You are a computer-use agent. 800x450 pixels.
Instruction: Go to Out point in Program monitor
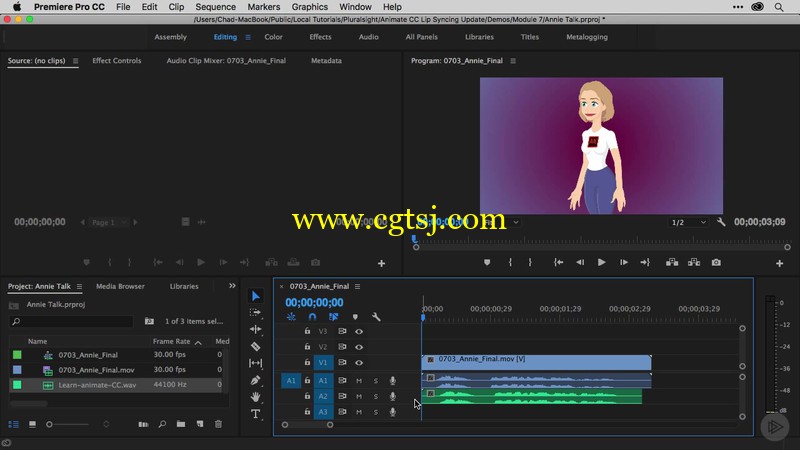coord(645,262)
